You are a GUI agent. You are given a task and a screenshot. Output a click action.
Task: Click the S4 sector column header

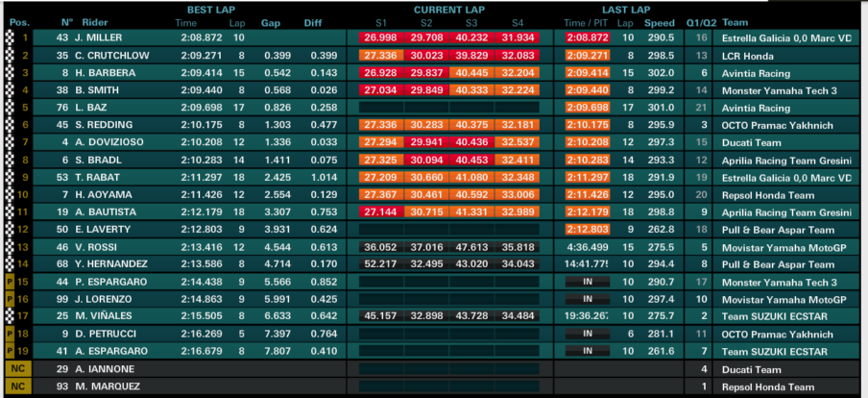pos(518,23)
